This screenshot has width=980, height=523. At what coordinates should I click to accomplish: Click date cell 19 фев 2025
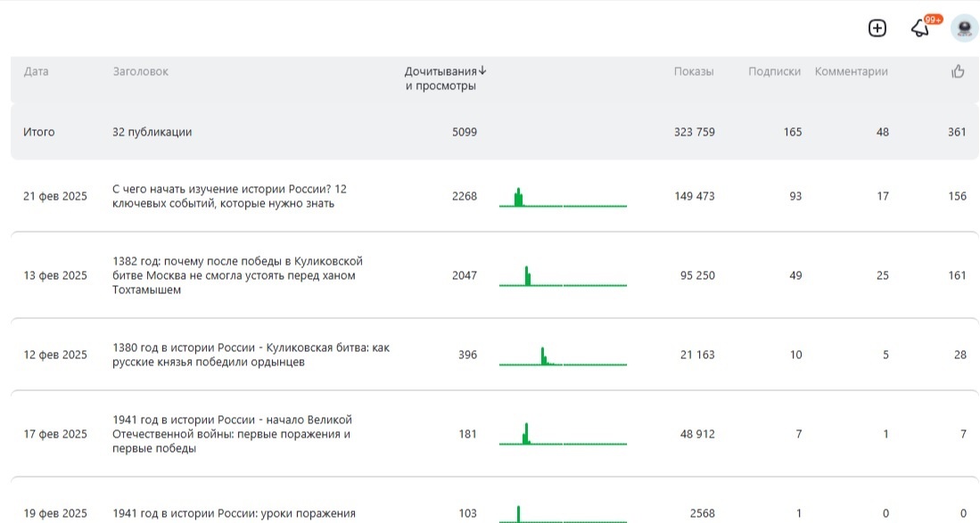coord(55,513)
